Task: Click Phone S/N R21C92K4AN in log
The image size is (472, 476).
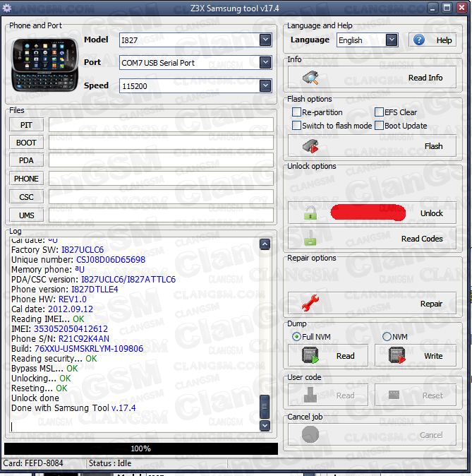Action: pyautogui.click(x=84, y=339)
